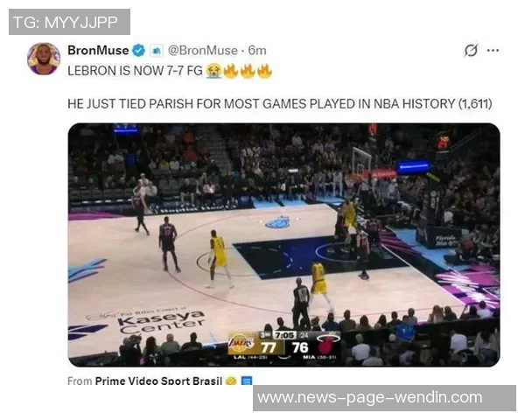Click the Lakers logo on the scoreboard

point(241,344)
